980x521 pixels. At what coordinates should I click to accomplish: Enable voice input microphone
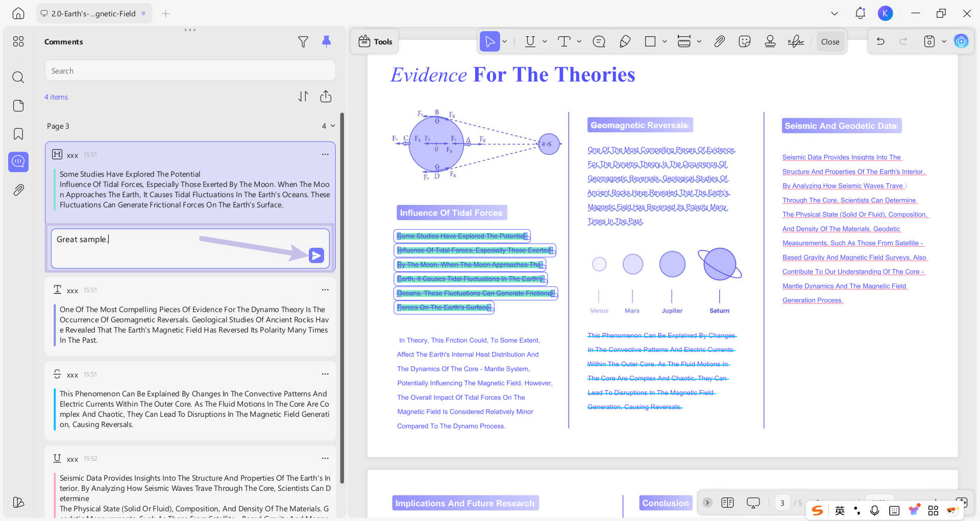pos(875,510)
